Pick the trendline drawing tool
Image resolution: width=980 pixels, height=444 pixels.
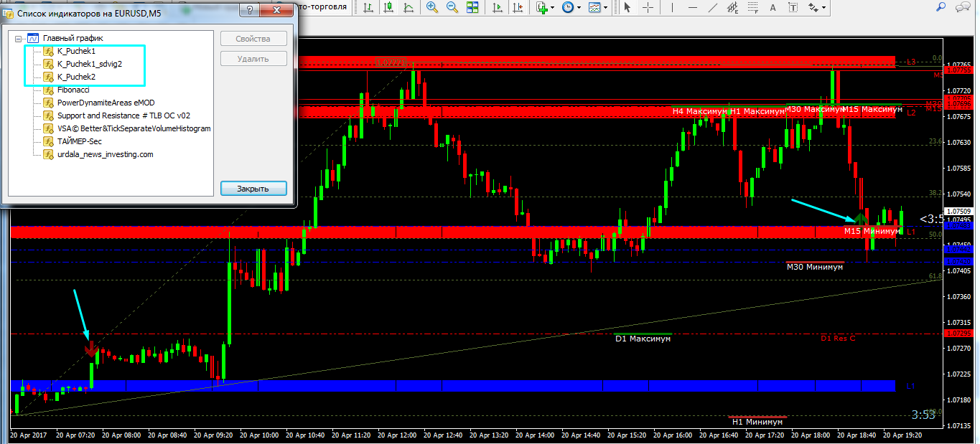[x=712, y=7]
